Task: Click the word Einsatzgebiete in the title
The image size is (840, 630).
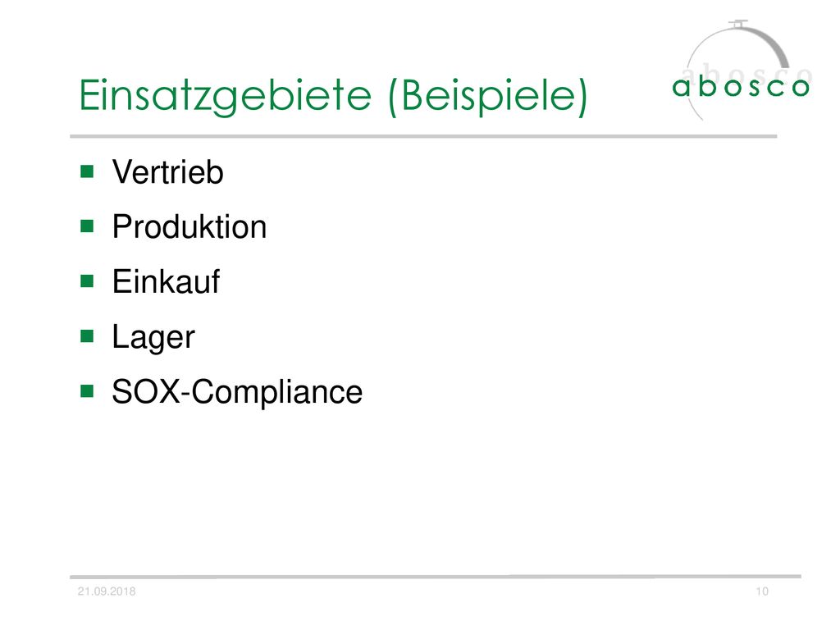Action: click(x=225, y=96)
